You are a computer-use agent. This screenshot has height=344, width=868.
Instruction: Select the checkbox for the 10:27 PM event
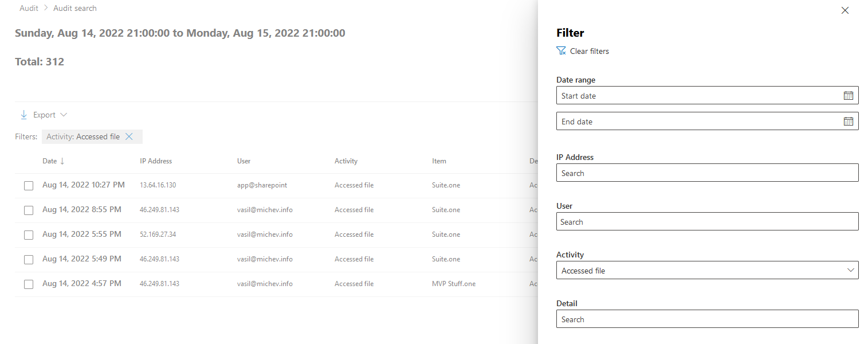(x=29, y=185)
